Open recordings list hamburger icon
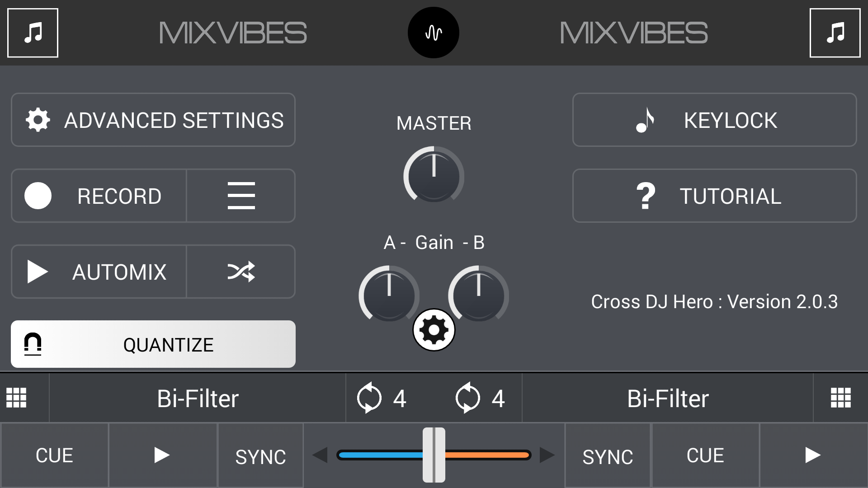 click(241, 196)
